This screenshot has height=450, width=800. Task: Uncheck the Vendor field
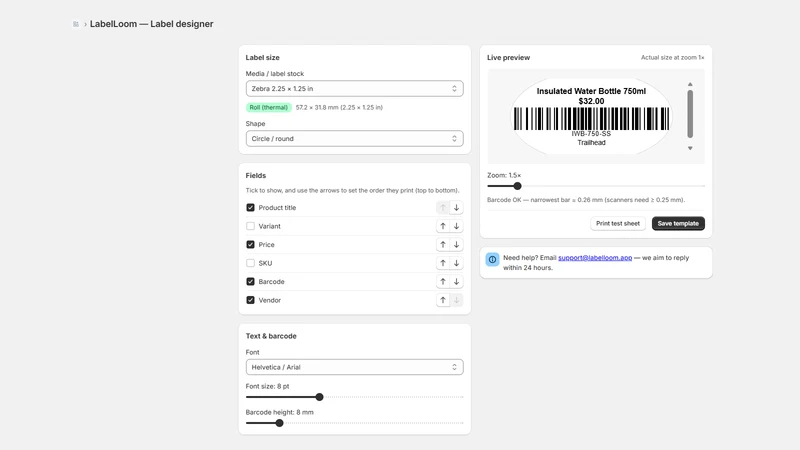pos(251,300)
